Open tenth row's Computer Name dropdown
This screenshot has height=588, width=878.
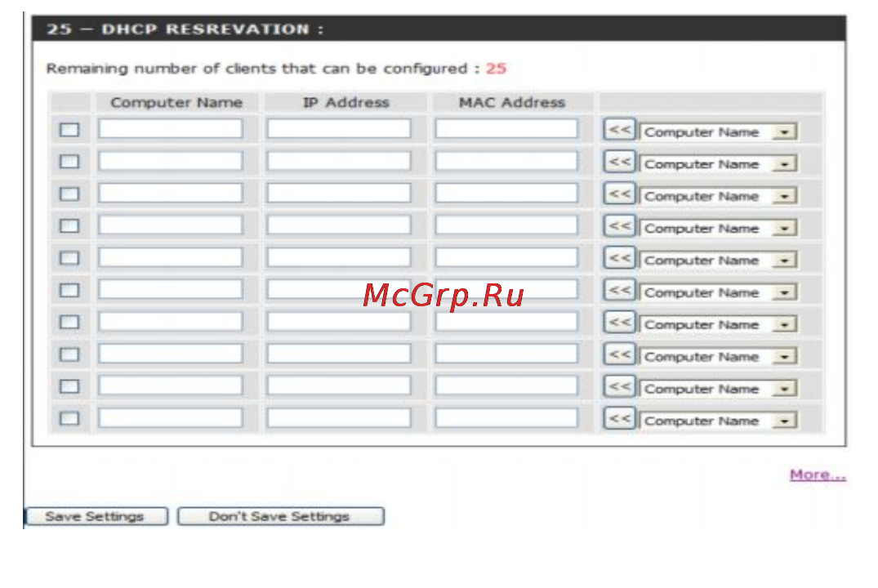(x=719, y=421)
